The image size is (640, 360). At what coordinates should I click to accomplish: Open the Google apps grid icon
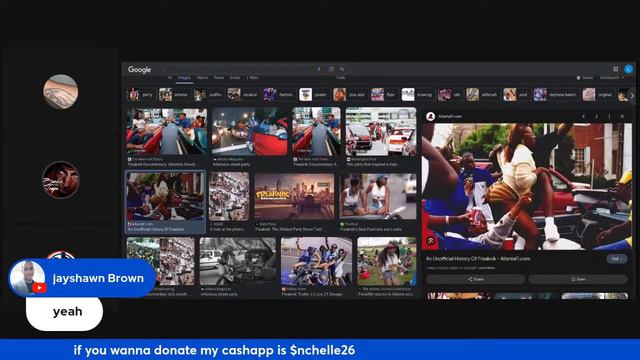[x=615, y=69]
